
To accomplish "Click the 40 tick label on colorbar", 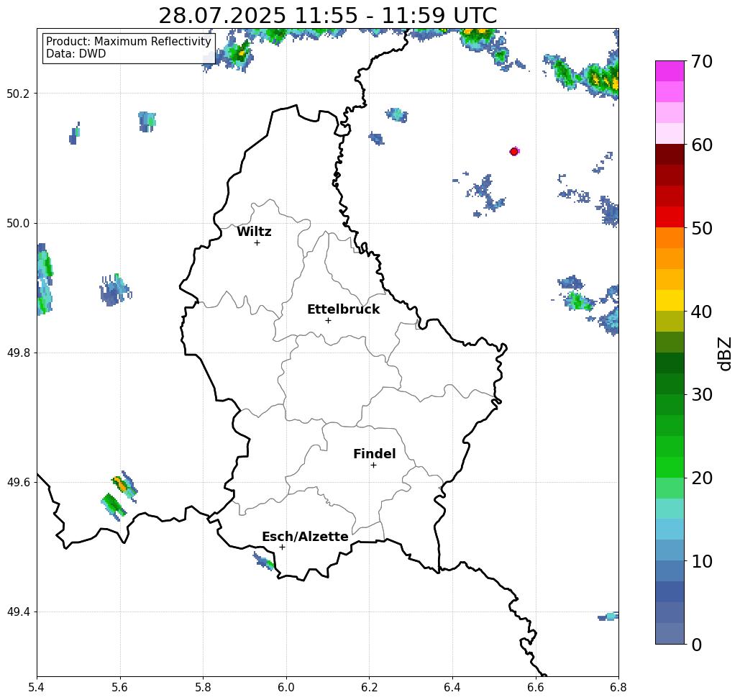I will pyautogui.click(x=701, y=312).
